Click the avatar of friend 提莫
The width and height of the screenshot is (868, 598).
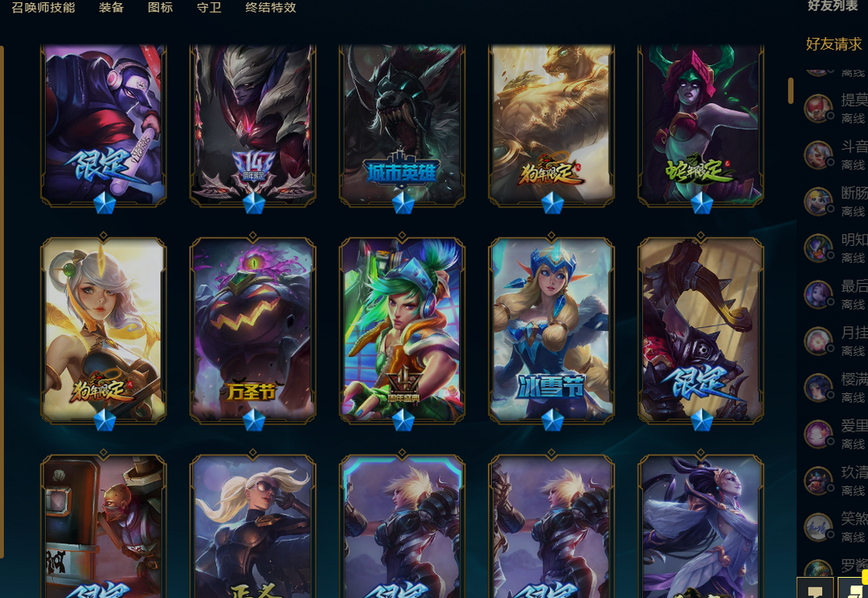[818, 108]
